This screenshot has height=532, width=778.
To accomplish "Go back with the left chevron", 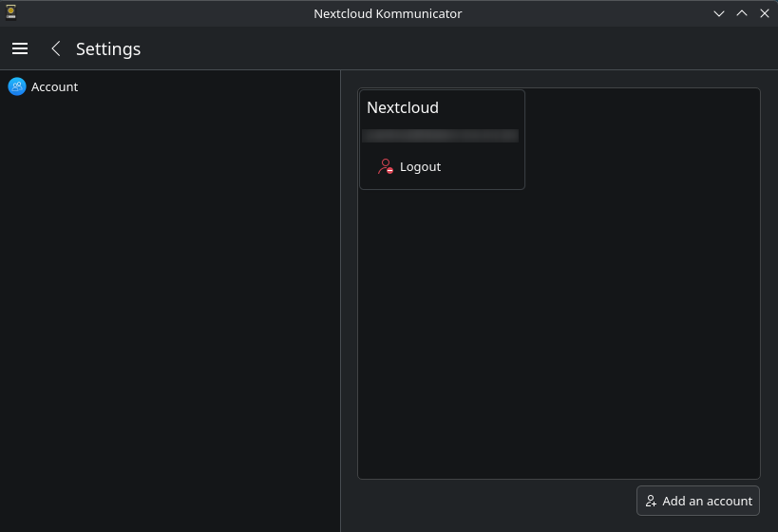I will click(x=55, y=48).
